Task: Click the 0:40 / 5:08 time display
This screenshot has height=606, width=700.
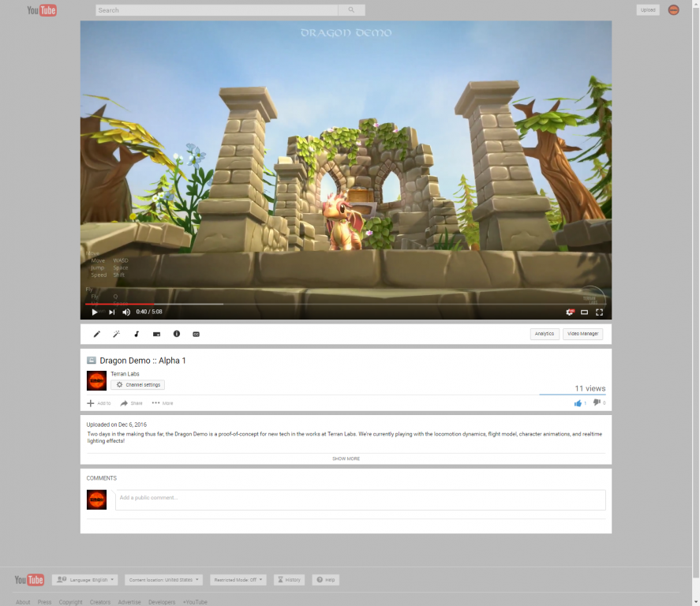Action: point(149,312)
